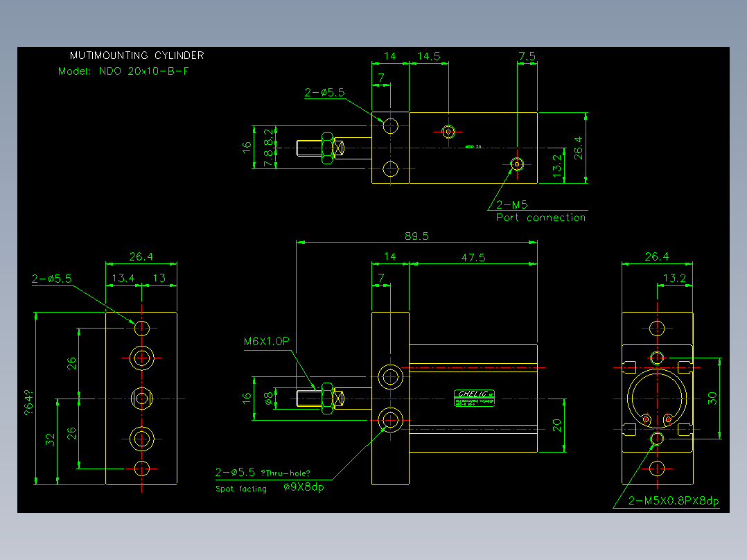Select the '?Thru-hole?' annotation text
The height and width of the screenshot is (560, 747).
click(x=285, y=473)
